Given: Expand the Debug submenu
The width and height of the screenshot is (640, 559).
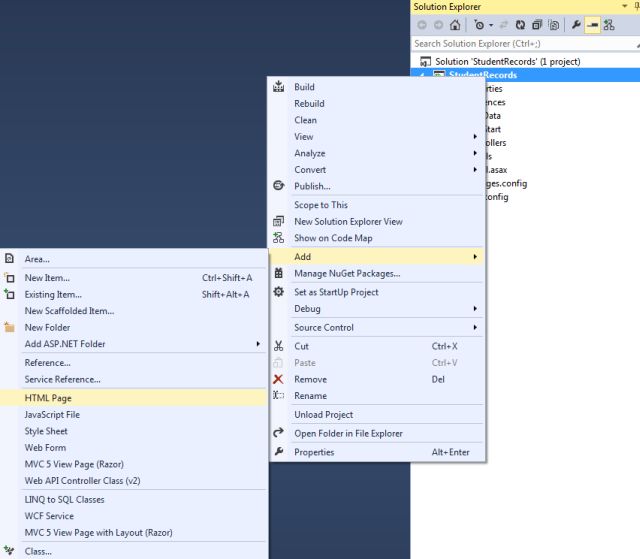Looking at the screenshot, I should 378,309.
